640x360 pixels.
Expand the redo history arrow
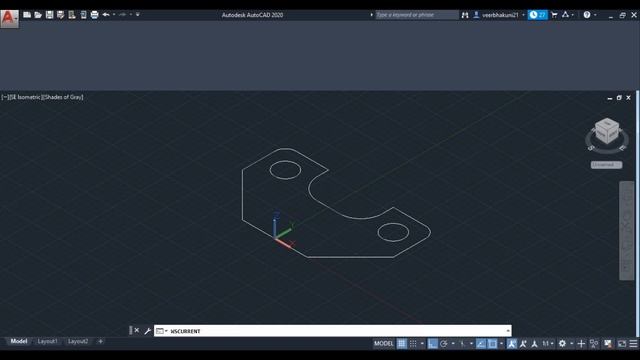131,15
